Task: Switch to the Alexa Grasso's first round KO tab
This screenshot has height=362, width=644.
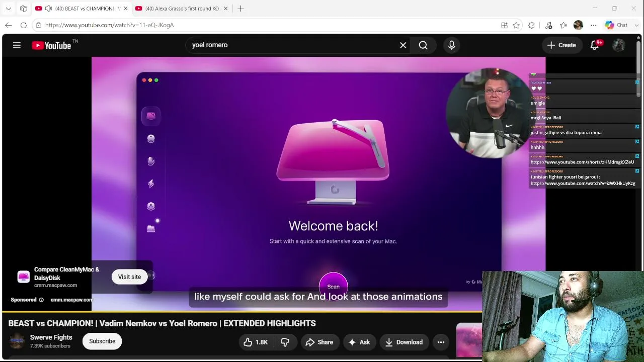Action: click(x=182, y=9)
